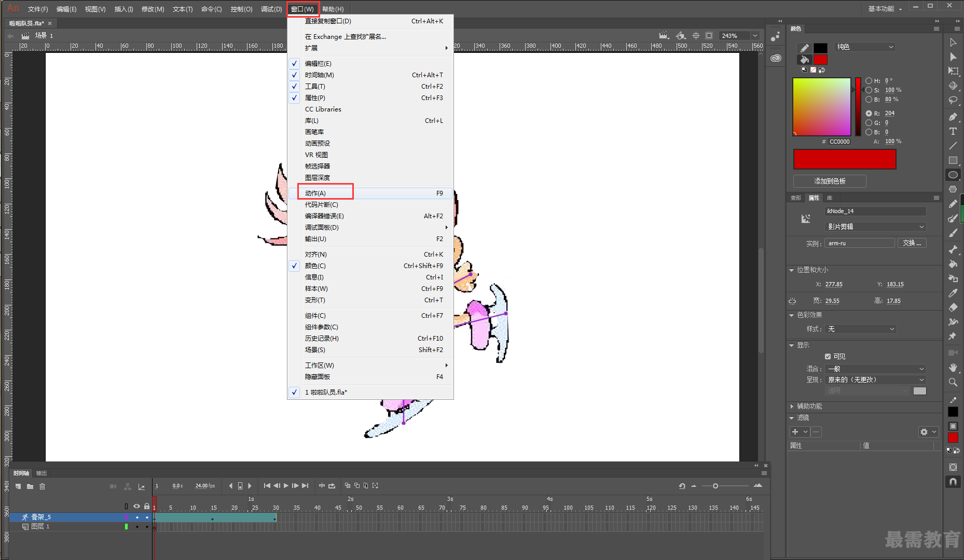Select the Eraser tool
The width and height of the screenshot is (964, 560).
(953, 307)
